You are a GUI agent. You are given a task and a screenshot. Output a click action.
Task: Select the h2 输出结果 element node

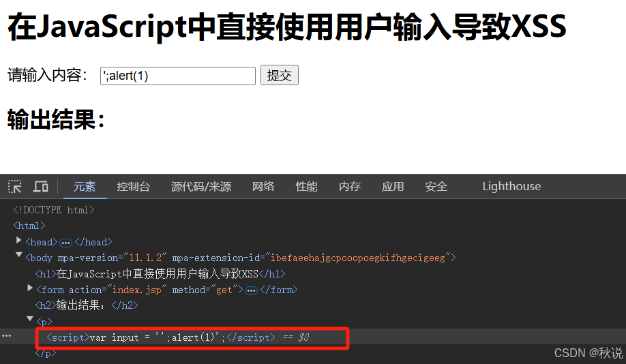click(x=87, y=305)
